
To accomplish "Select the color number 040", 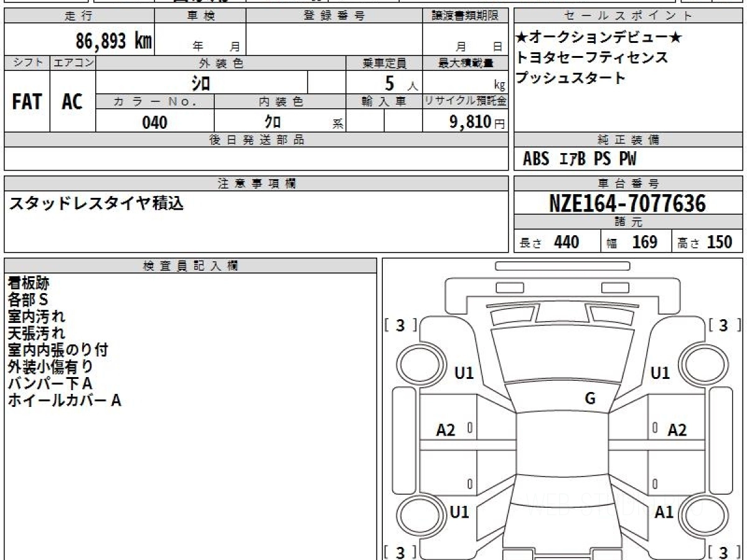I will [155, 122].
